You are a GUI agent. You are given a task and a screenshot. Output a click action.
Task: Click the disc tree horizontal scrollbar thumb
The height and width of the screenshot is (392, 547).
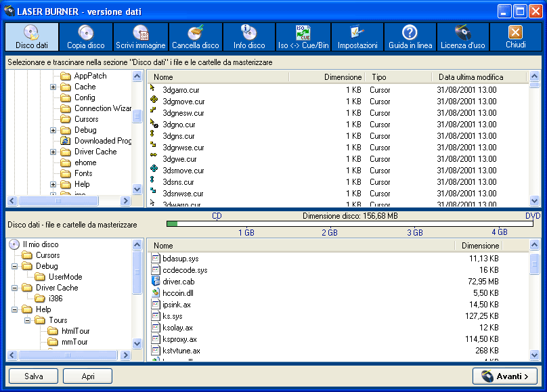click(68, 355)
